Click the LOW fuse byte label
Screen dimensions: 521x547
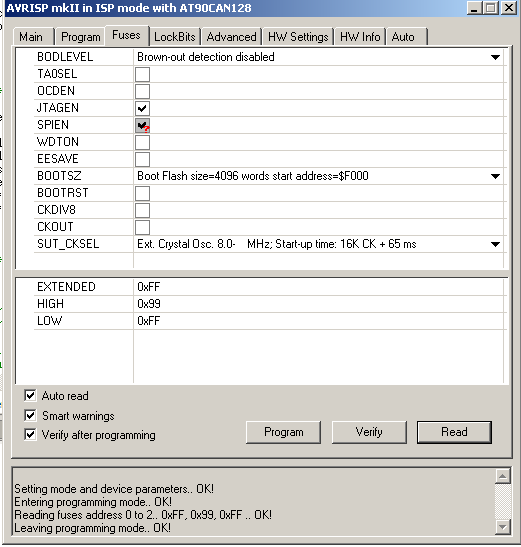click(50, 321)
